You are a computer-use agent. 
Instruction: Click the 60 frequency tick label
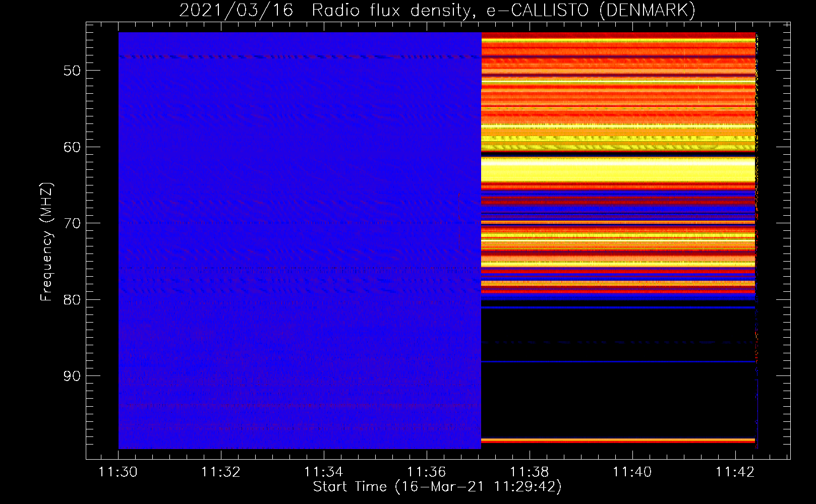[x=72, y=147]
